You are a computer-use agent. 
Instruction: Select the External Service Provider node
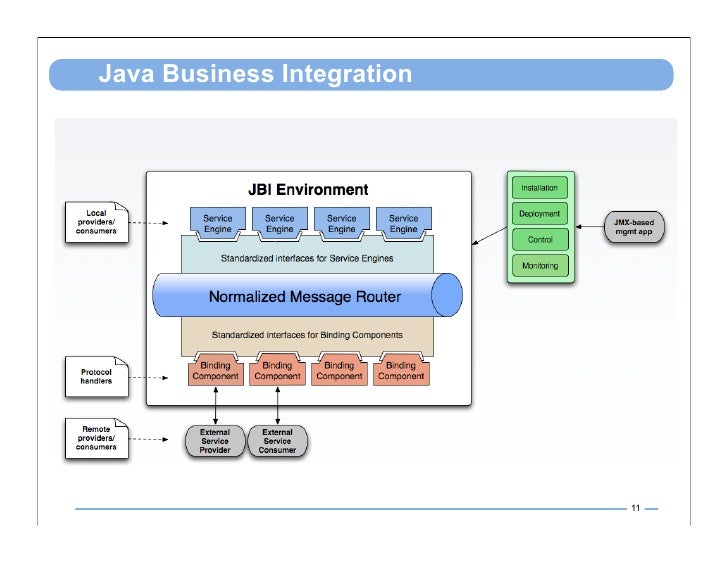click(215, 441)
